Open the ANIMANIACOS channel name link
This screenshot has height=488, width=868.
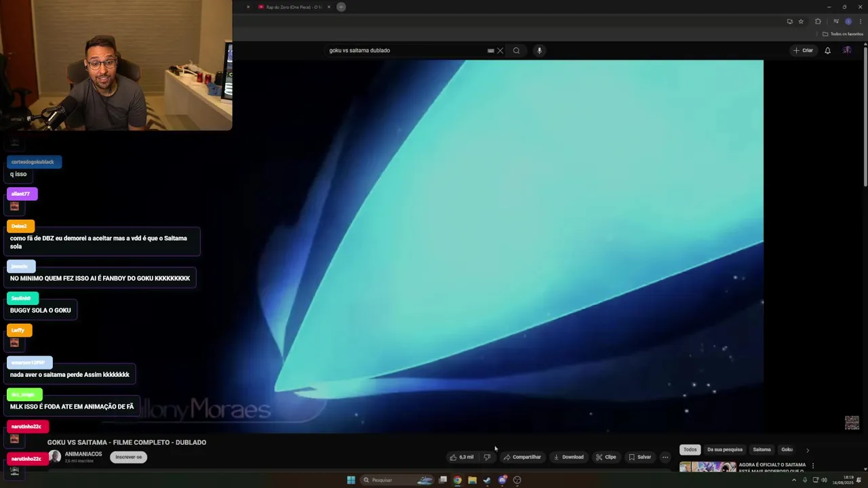(83, 454)
